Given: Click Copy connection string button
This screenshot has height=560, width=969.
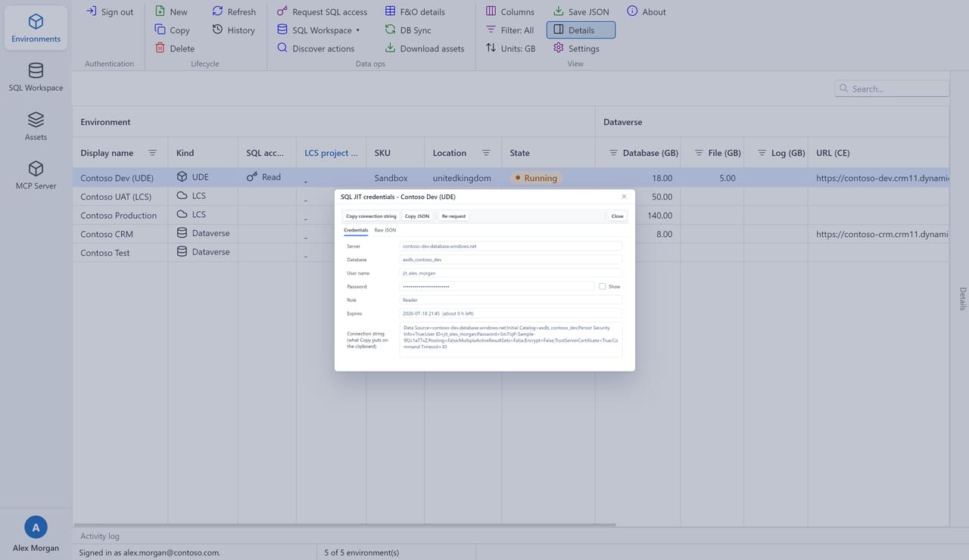Looking at the screenshot, I should (371, 216).
